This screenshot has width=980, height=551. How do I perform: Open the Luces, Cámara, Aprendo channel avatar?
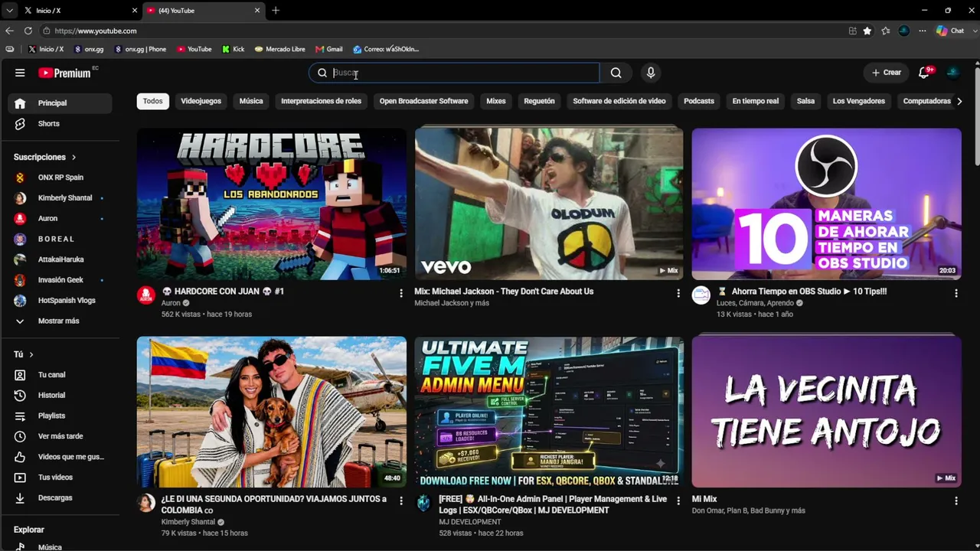pos(701,295)
